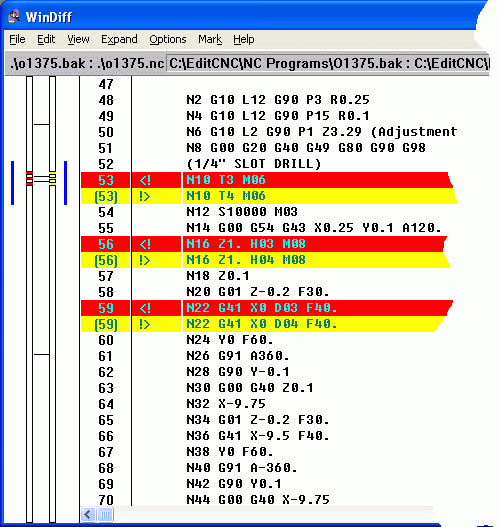Screen dimensions: 500x527
Task: Click line 'N26 G91 A360.'
Action: 238,356
